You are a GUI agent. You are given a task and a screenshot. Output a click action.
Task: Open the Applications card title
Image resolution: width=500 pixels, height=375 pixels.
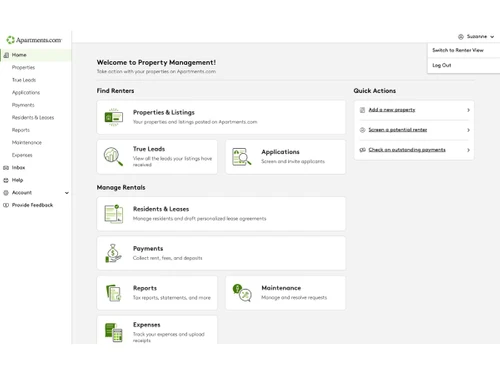tap(280, 152)
